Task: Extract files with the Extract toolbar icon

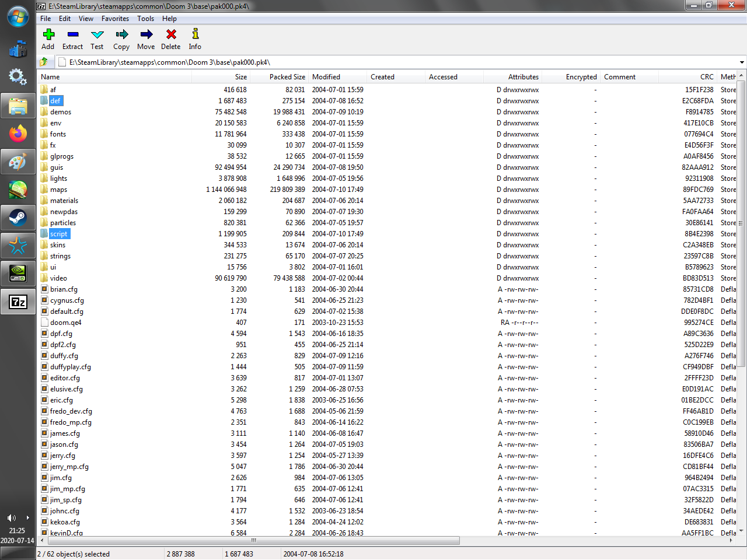Action: click(73, 34)
